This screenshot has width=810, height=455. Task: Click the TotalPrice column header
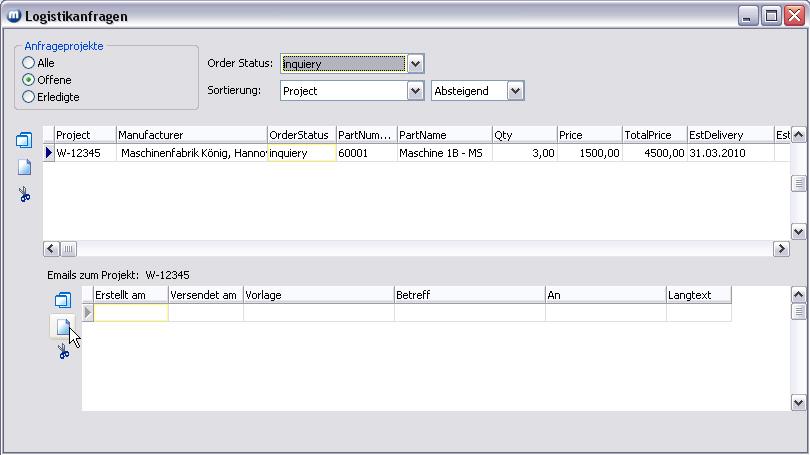[652, 135]
